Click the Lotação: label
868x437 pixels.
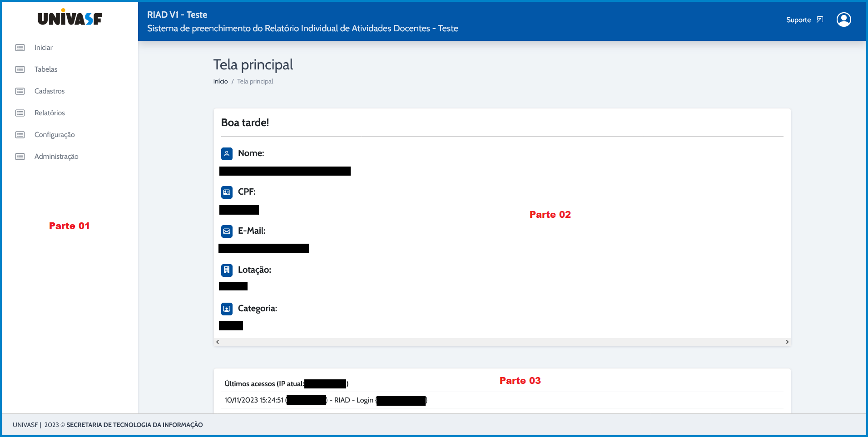coord(254,270)
